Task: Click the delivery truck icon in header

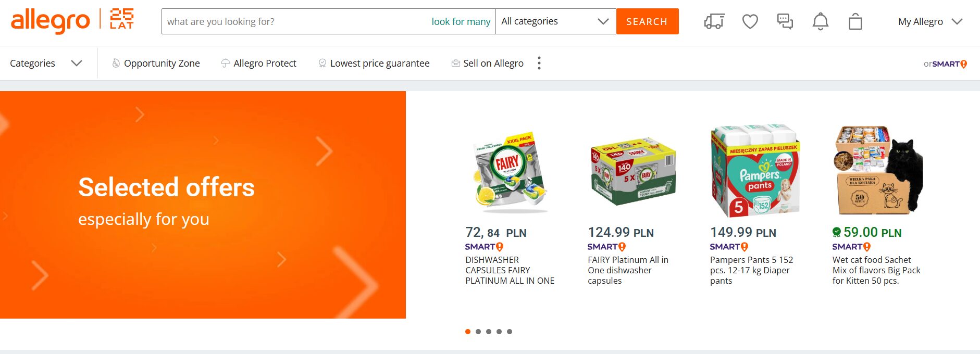Action: coord(714,21)
